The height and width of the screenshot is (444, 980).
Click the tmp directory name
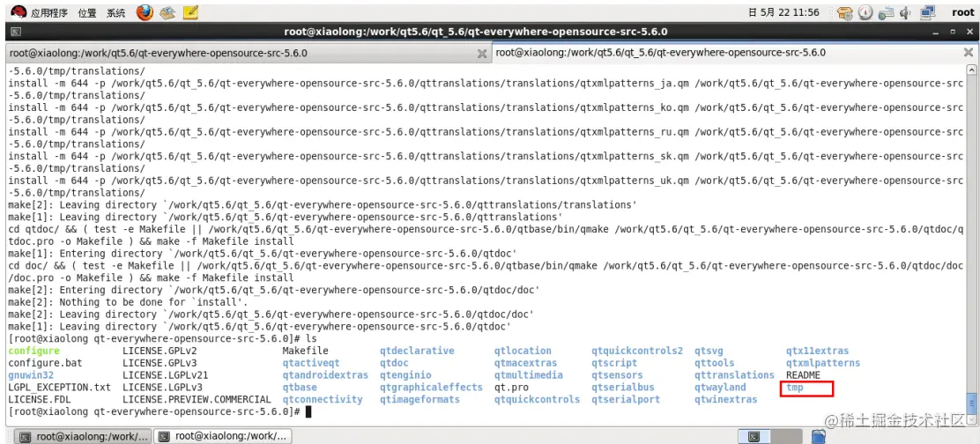pos(795,388)
